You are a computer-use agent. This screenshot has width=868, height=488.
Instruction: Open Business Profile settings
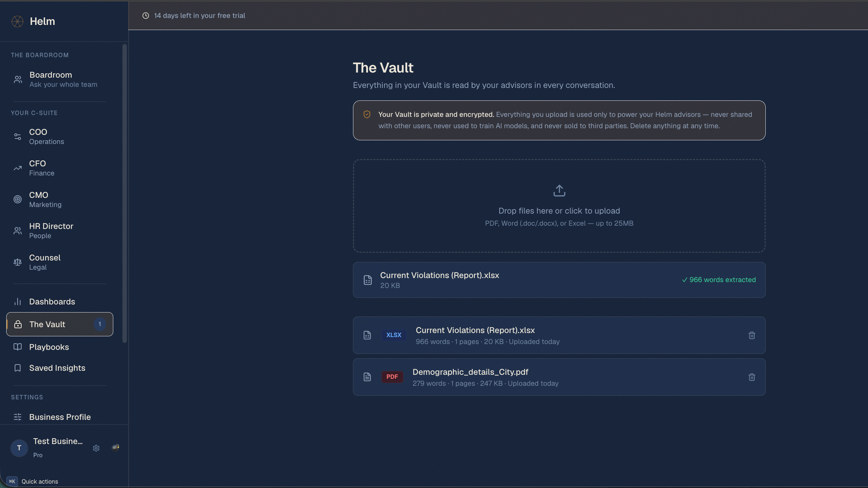pos(60,417)
